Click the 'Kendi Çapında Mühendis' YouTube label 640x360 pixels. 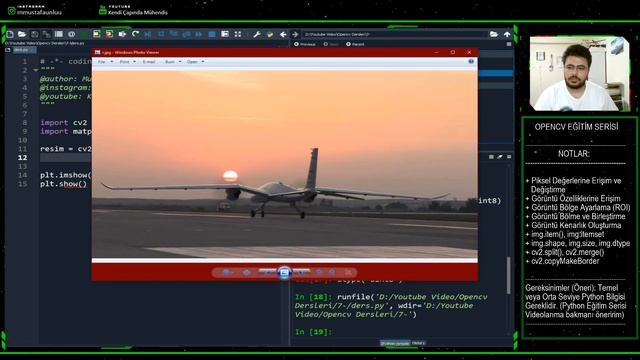click(x=138, y=13)
